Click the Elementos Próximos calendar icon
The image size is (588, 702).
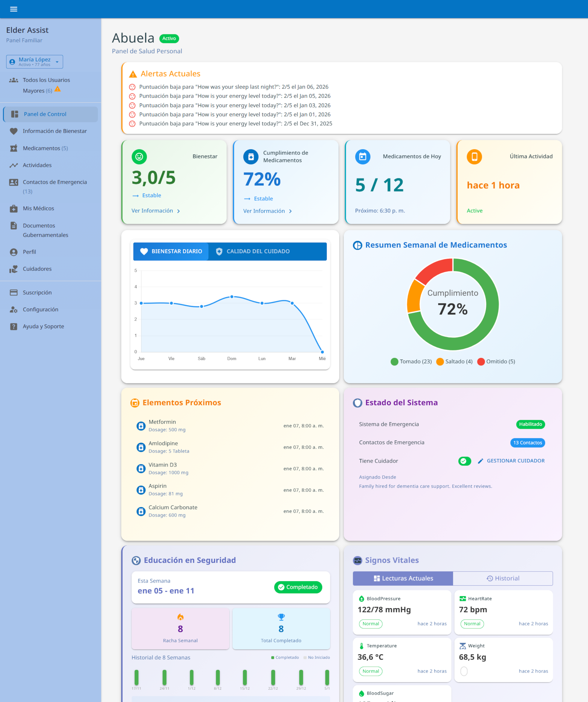pyautogui.click(x=135, y=403)
